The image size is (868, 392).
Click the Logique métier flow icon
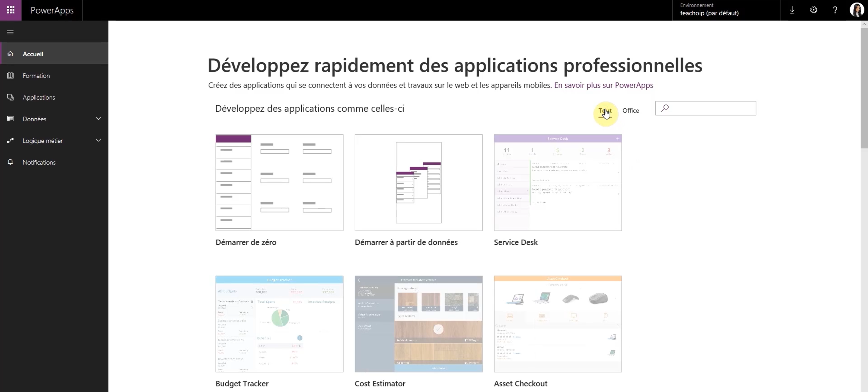tap(11, 141)
